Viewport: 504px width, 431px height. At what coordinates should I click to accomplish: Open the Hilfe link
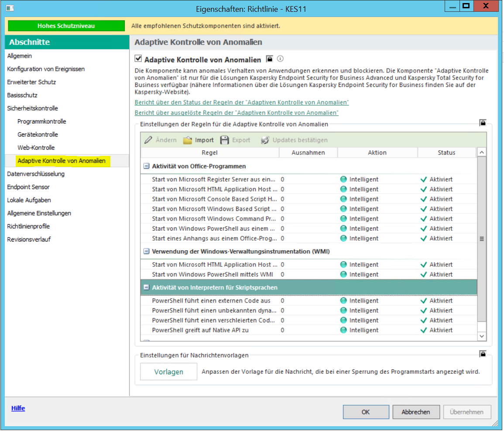pyautogui.click(x=18, y=408)
